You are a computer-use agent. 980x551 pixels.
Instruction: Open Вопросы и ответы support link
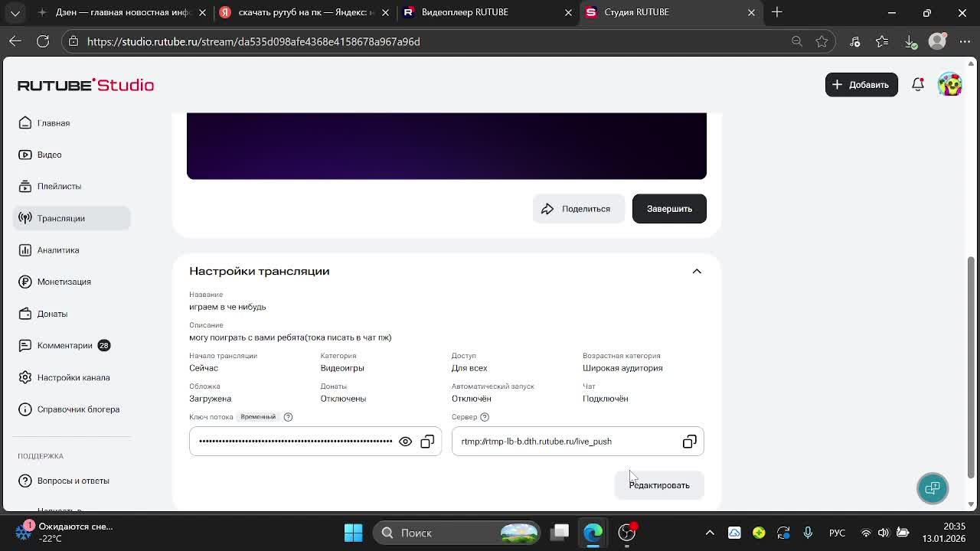[72, 481]
